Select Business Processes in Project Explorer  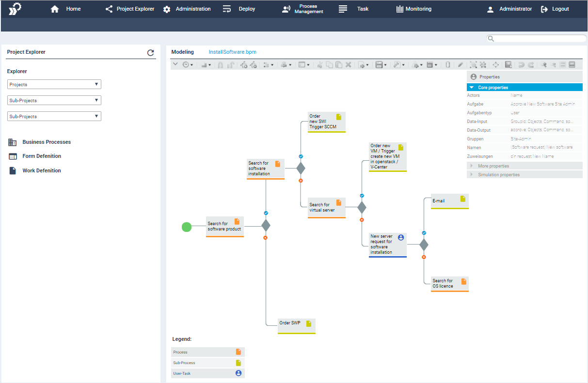(x=47, y=142)
